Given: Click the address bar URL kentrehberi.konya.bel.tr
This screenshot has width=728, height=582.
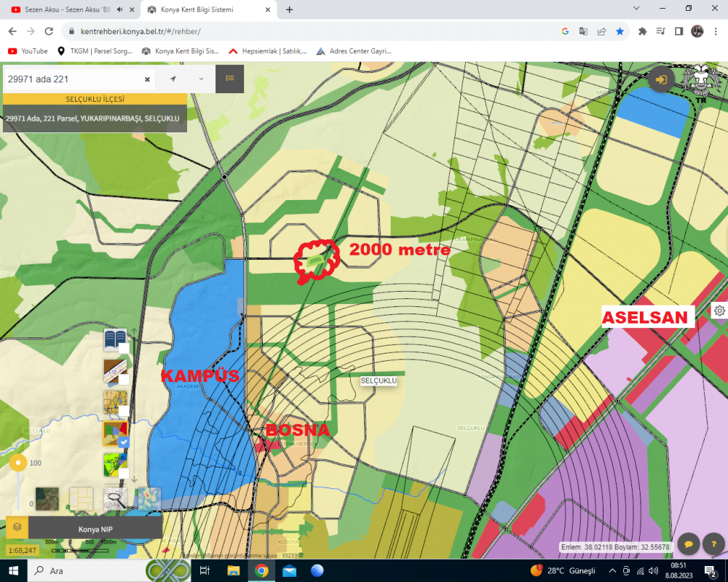Looking at the screenshot, I should pos(141,31).
